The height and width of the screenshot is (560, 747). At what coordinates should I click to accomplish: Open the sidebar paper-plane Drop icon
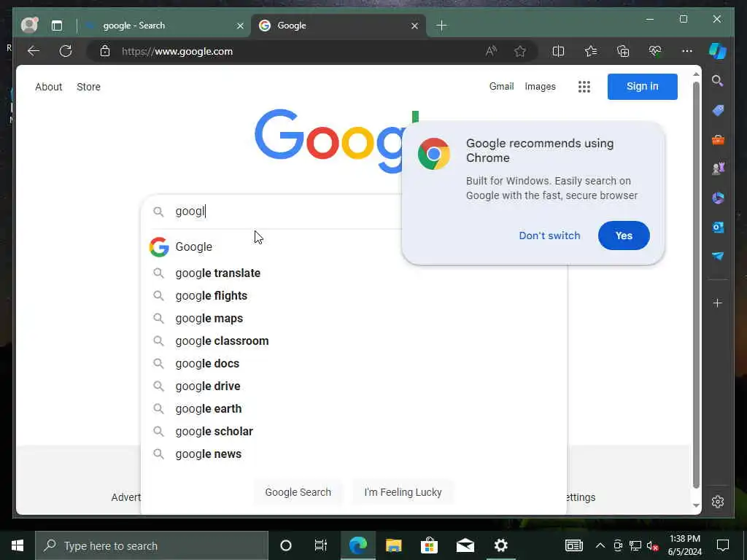click(718, 256)
